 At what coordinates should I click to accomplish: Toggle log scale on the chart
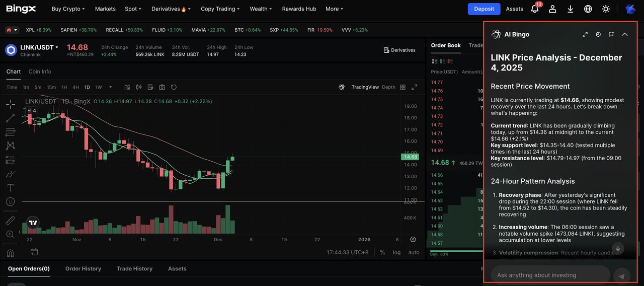[397, 252]
